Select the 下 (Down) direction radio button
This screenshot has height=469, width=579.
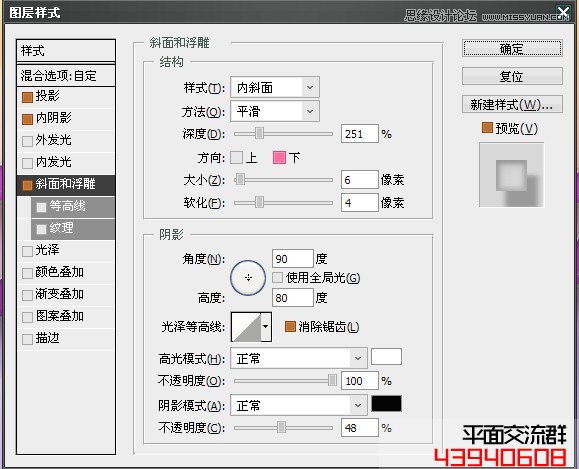(x=279, y=158)
